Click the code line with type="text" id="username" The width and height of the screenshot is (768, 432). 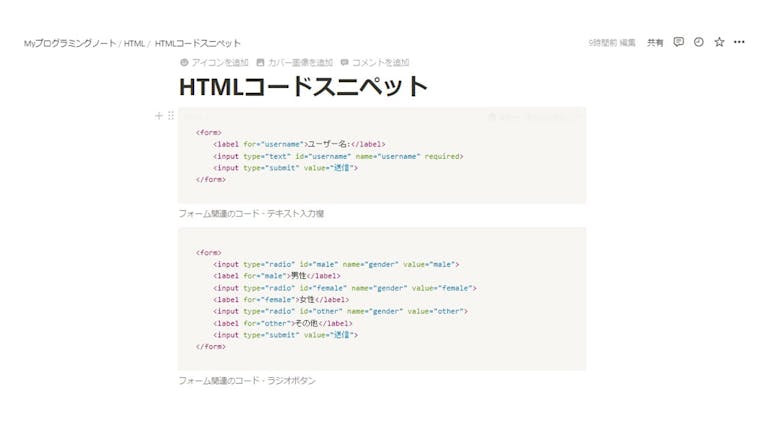click(338, 156)
